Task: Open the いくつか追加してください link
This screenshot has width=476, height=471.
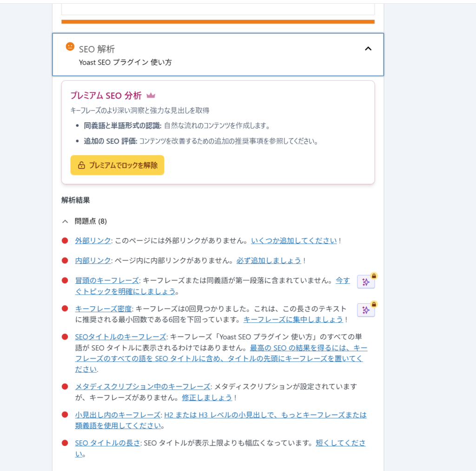Action: point(294,241)
